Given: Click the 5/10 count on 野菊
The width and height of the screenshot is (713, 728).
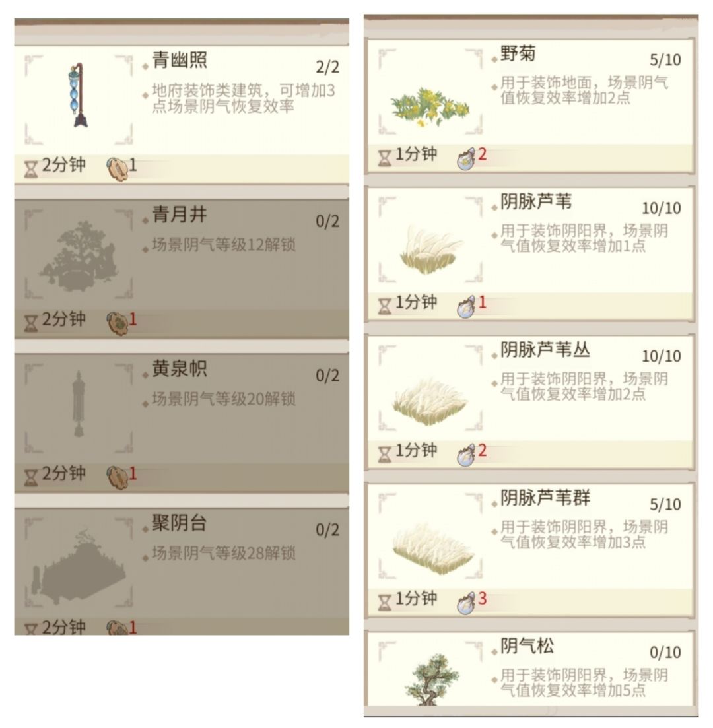Looking at the screenshot, I should (665, 60).
